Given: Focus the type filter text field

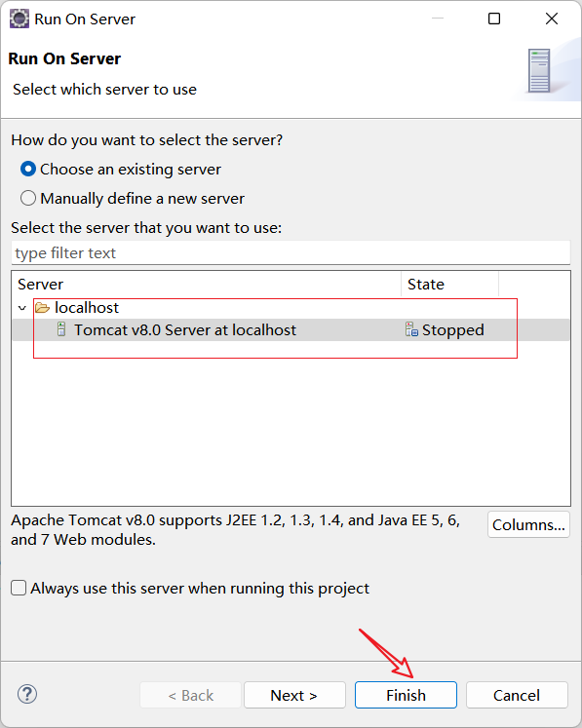Looking at the screenshot, I should pyautogui.click(x=291, y=253).
